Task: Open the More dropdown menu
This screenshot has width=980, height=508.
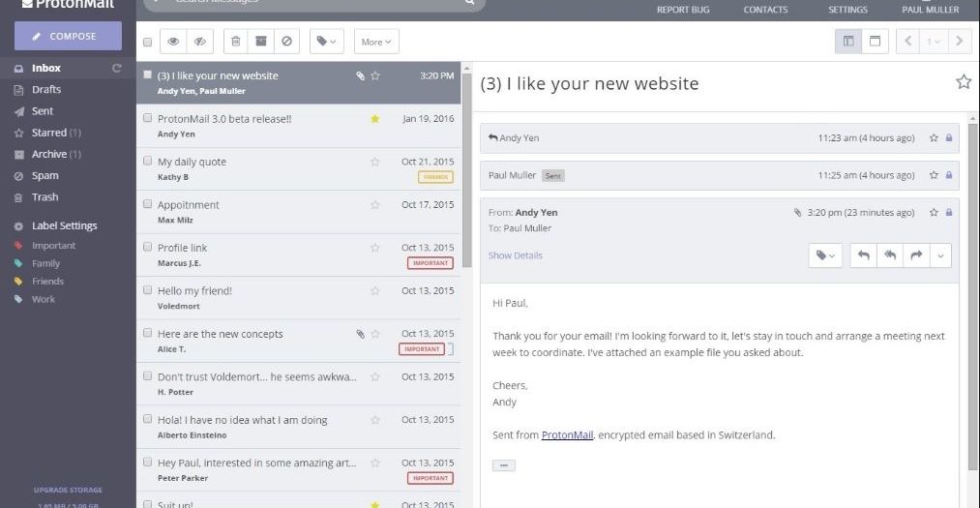Action: (x=376, y=42)
